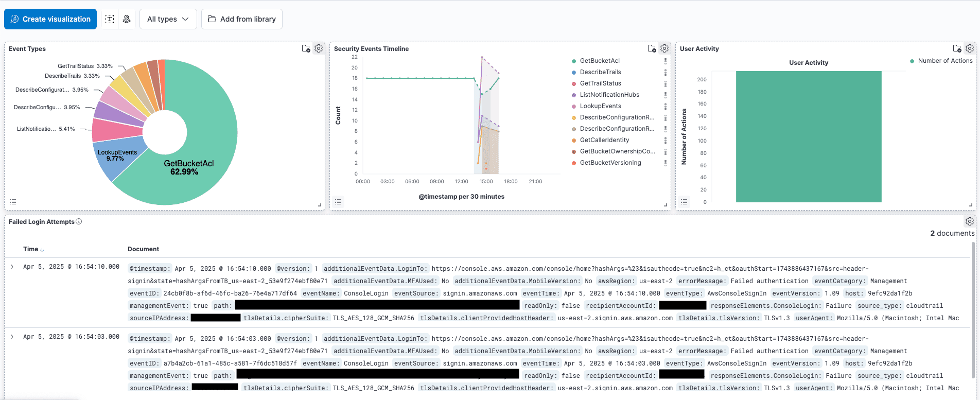This screenshot has width=980, height=400.
Task: Click LookupEvents legend item
Action: [600, 106]
